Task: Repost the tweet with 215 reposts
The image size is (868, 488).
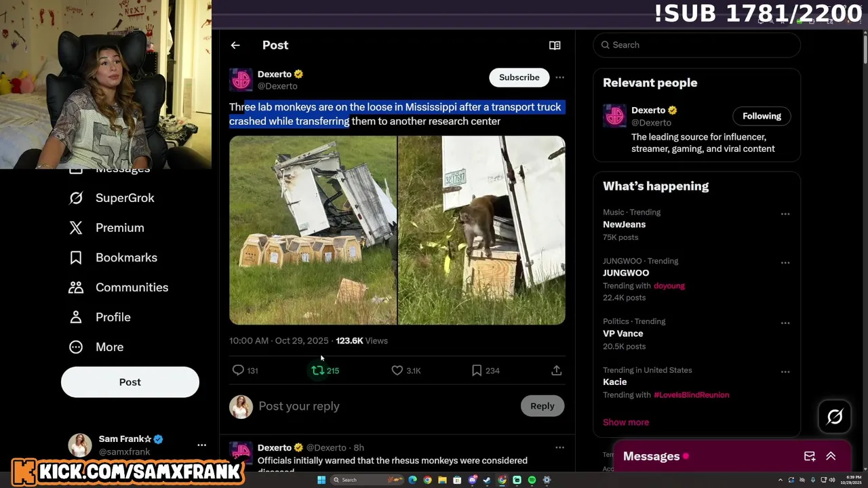Action: (x=325, y=370)
